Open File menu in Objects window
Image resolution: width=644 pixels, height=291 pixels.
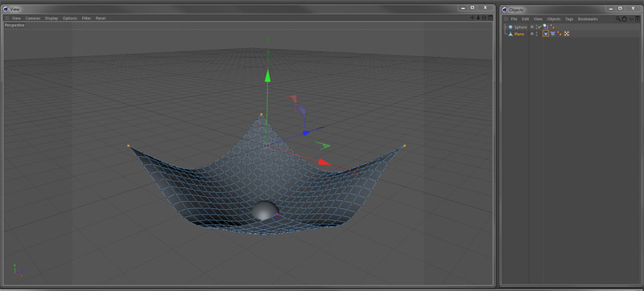click(x=514, y=18)
